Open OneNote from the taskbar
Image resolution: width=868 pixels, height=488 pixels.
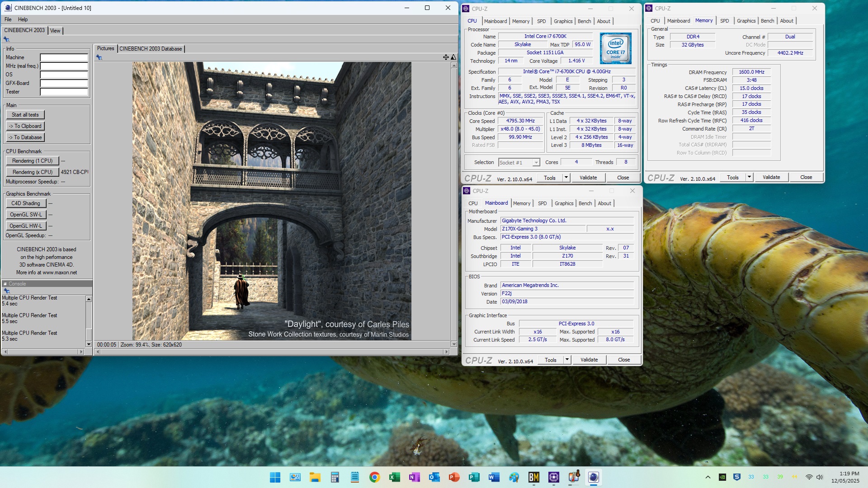(414, 477)
